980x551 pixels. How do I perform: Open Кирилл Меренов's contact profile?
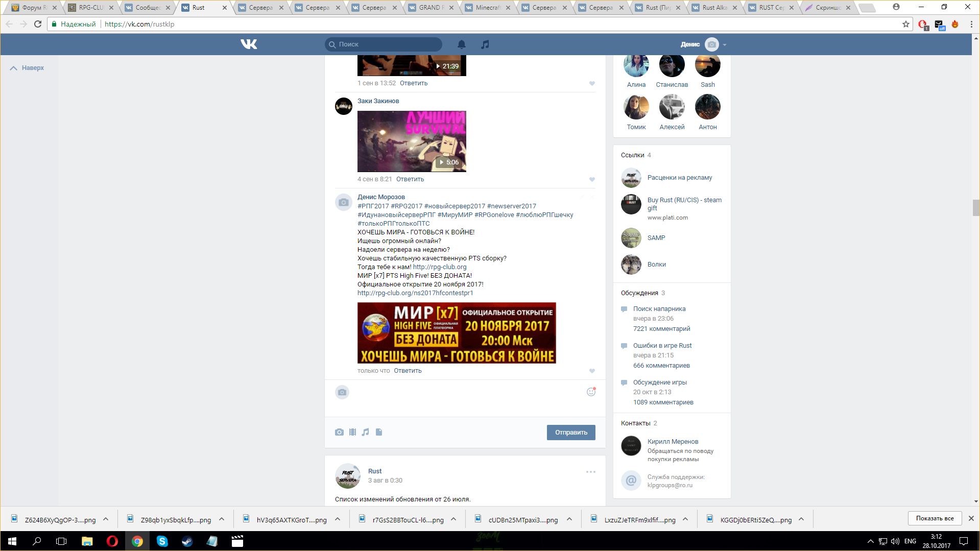click(673, 442)
